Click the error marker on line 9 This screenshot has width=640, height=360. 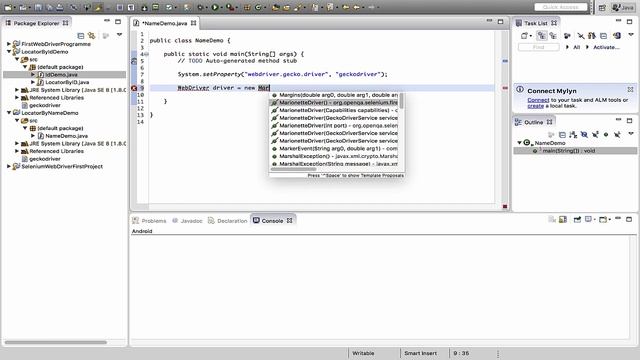(x=134, y=88)
